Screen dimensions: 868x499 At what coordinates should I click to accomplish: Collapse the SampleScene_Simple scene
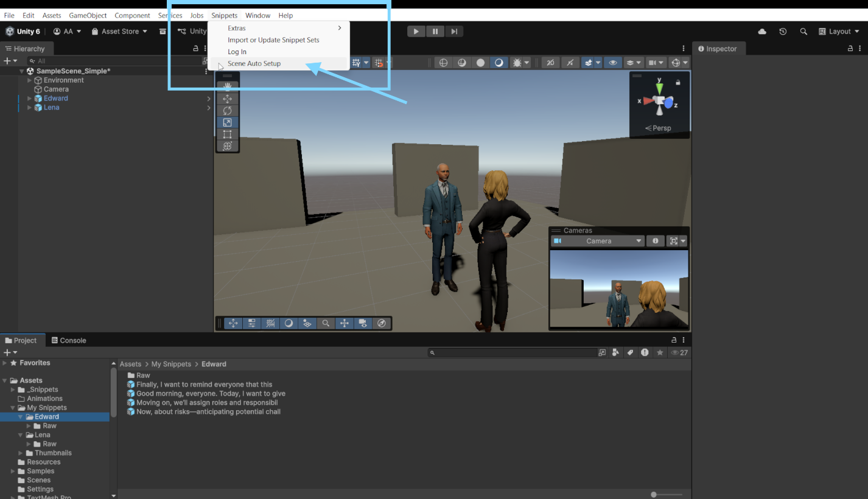tap(22, 71)
